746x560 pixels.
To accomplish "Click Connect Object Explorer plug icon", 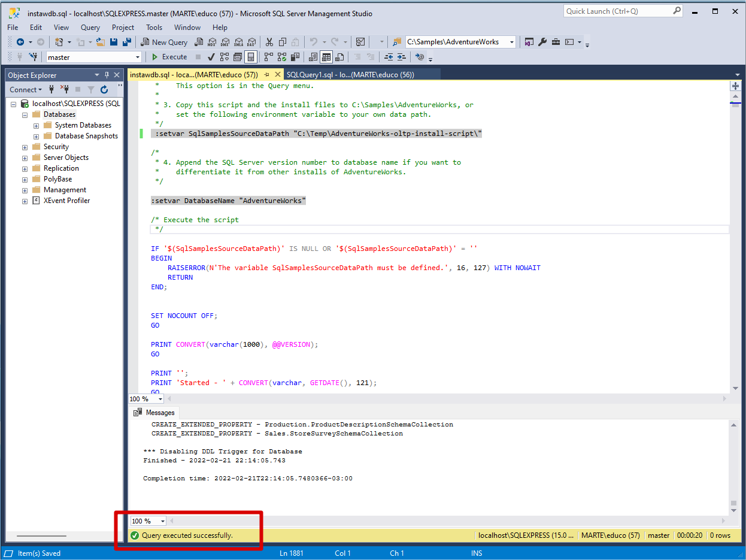I will tap(51, 89).
